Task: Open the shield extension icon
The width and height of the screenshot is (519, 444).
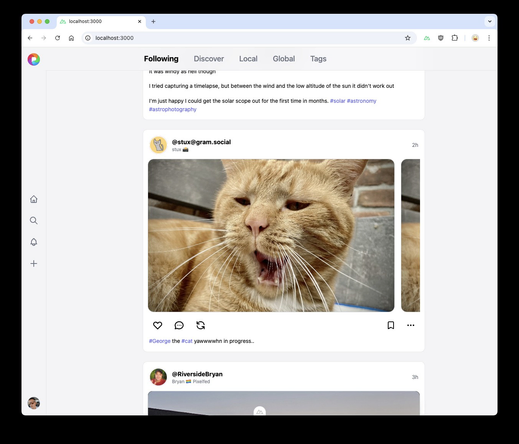Action: [441, 38]
